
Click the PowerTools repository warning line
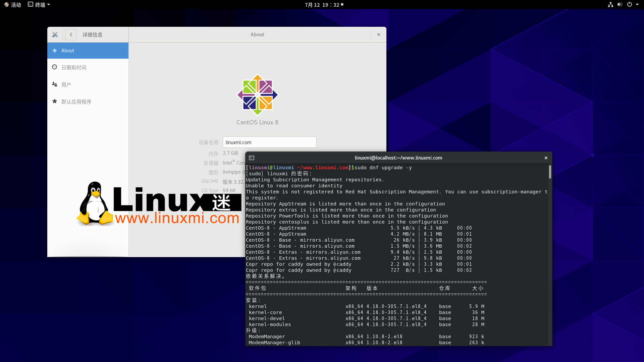point(347,216)
